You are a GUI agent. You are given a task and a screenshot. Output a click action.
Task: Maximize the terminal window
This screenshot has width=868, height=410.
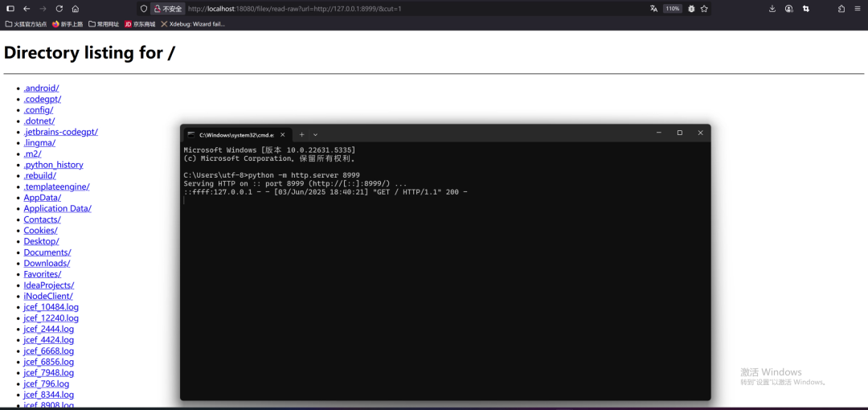tap(680, 133)
